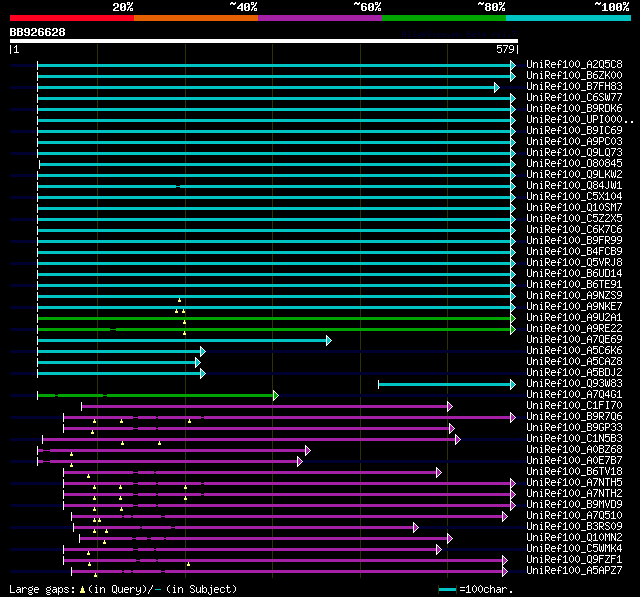Open UniRef100_A9NZS9 entry

[x=574, y=296]
